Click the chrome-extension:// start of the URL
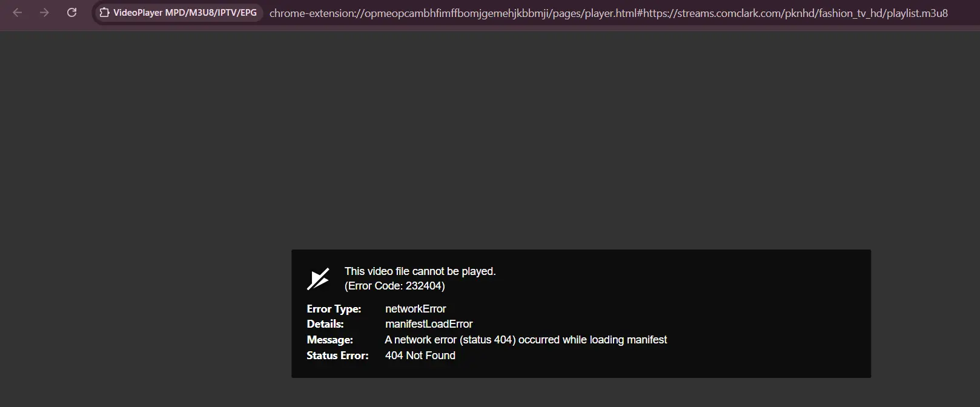The height and width of the screenshot is (407, 980). (316, 13)
